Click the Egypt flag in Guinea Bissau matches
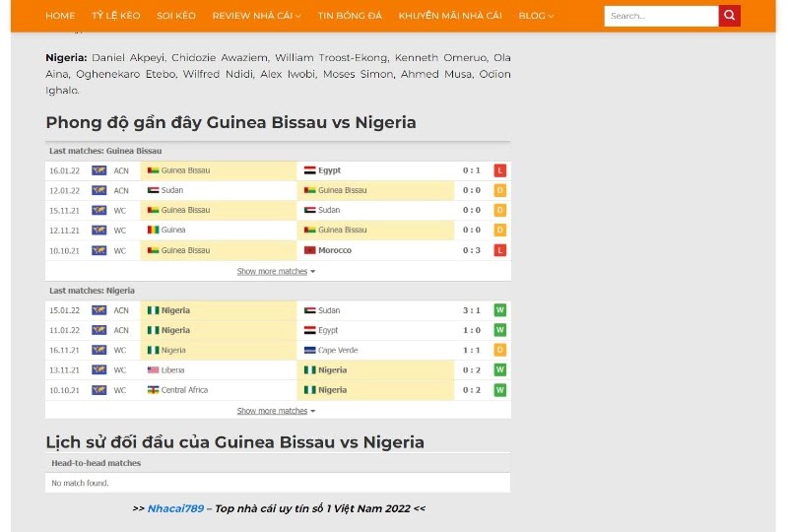Screen dimensions: 788x532 309,170
